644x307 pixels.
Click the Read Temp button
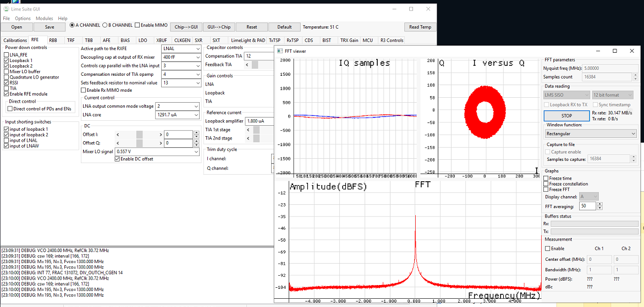click(x=420, y=27)
